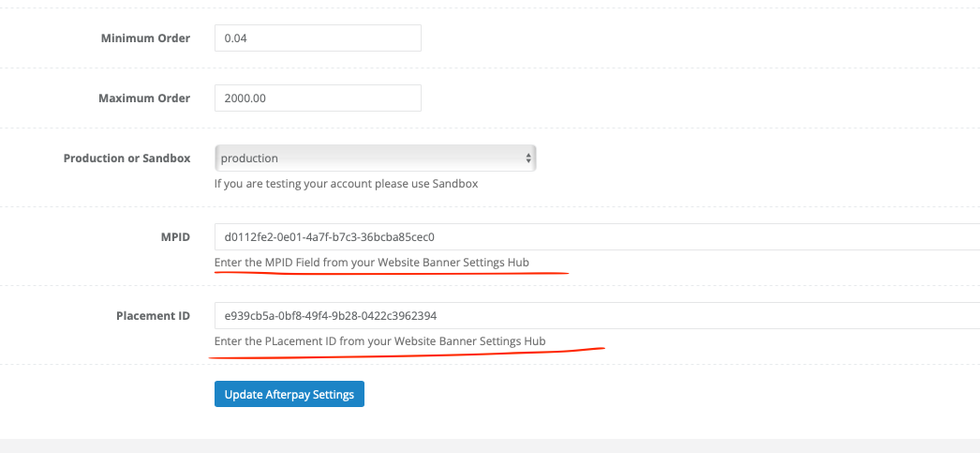This screenshot has height=453, width=980.
Task: Click the MPID Website Banner Settings Hub hint
Action: [x=372, y=263]
